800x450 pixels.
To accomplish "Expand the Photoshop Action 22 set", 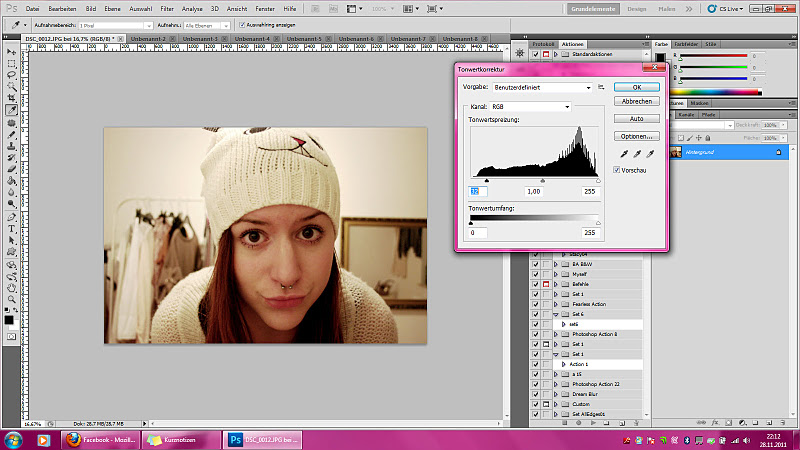I will coord(556,384).
